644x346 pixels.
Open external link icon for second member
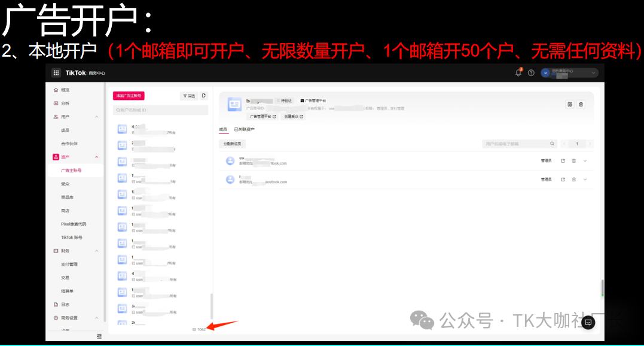pos(563,180)
